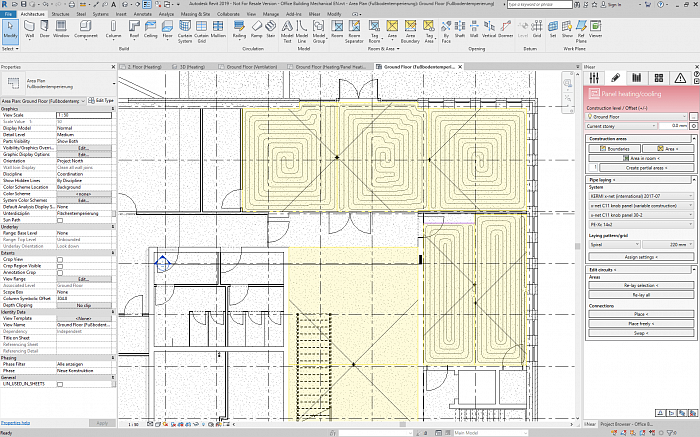
Task: Open the Collaborate ribbon tab
Action: [x=228, y=14]
